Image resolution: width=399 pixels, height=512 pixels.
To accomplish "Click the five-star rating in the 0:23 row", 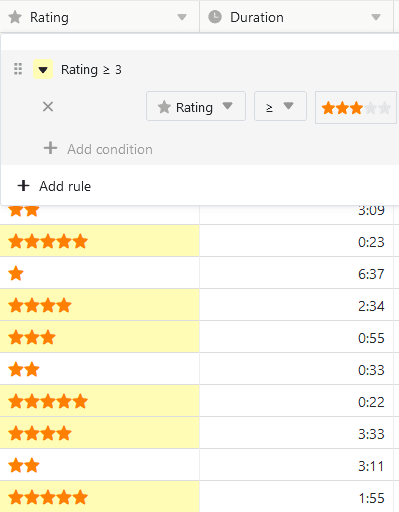I will (x=48, y=242).
